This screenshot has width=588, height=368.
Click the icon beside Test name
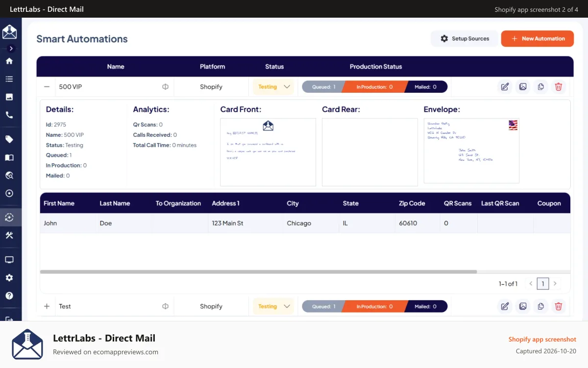pyautogui.click(x=166, y=306)
